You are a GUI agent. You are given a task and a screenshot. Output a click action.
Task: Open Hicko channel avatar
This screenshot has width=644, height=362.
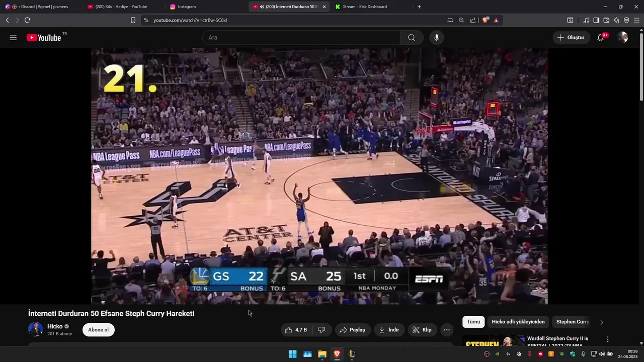35,329
